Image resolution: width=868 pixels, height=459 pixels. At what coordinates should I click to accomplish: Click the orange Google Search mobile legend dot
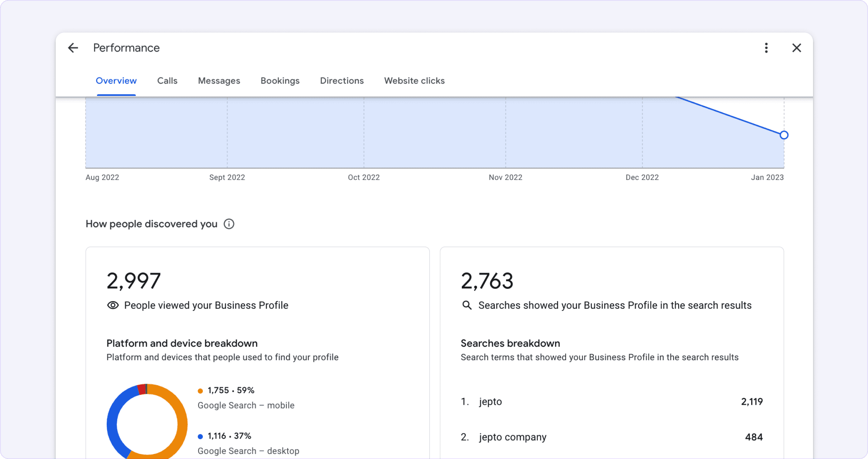(x=200, y=391)
